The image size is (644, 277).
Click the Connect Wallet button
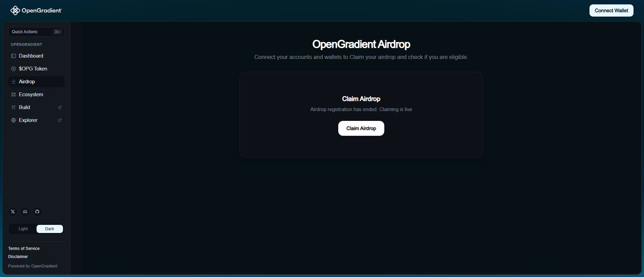pyautogui.click(x=611, y=10)
